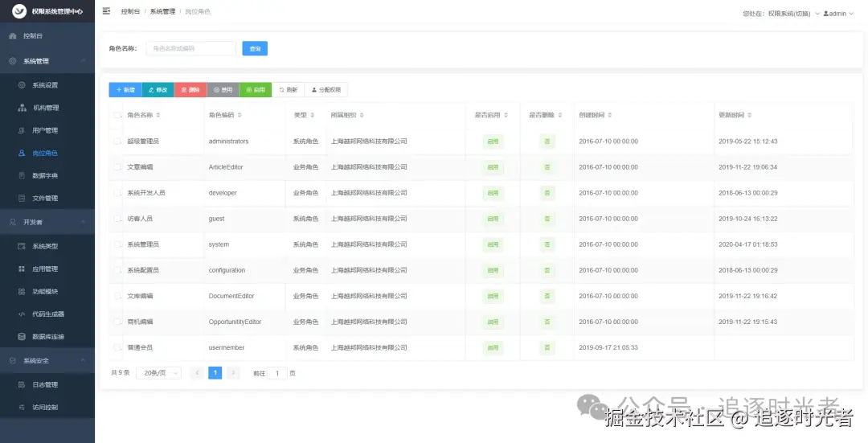
Task: Click the 系统设置 gear icon
Action: tap(22, 85)
